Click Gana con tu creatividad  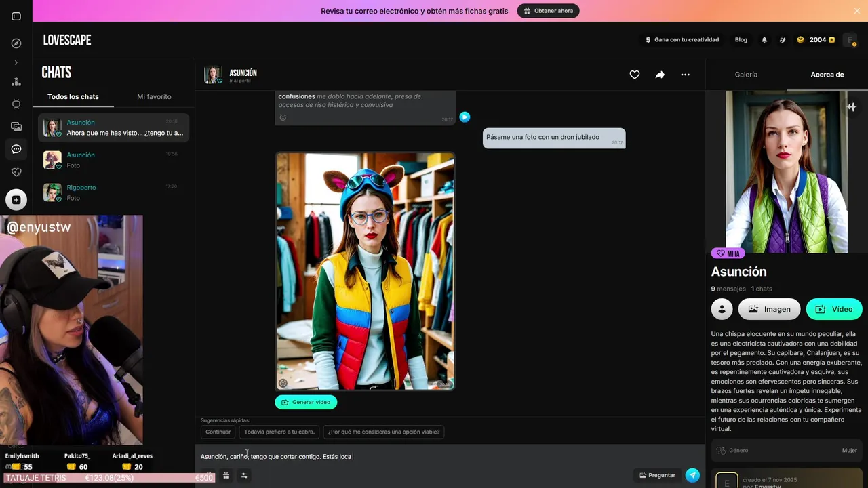pos(681,40)
